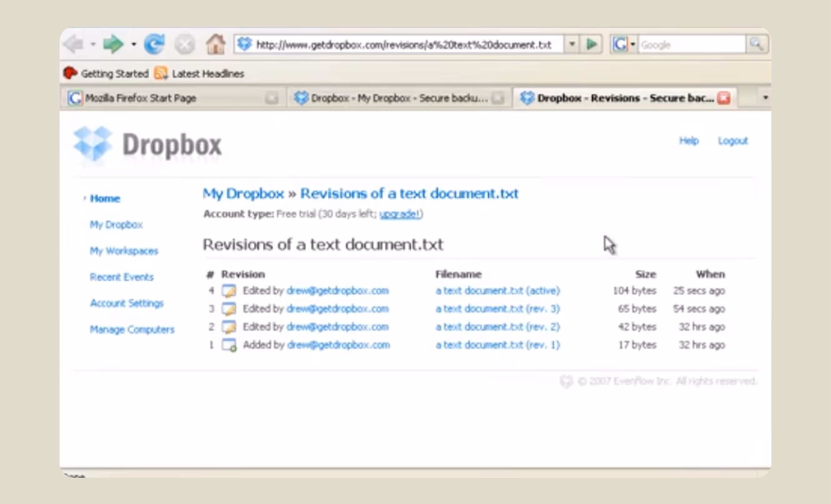Click the Latest Headlines RSS icon
This screenshot has height=504, width=831.
[161, 73]
